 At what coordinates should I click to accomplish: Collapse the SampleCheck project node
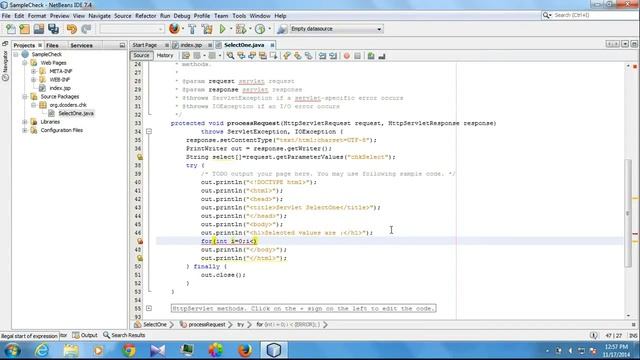pyautogui.click(x=16, y=54)
